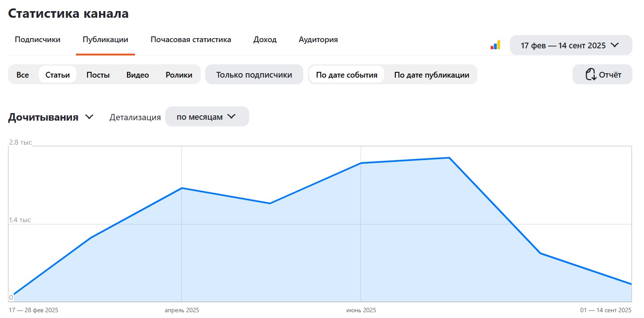Open the Почасовая статистика tab

[x=191, y=39]
